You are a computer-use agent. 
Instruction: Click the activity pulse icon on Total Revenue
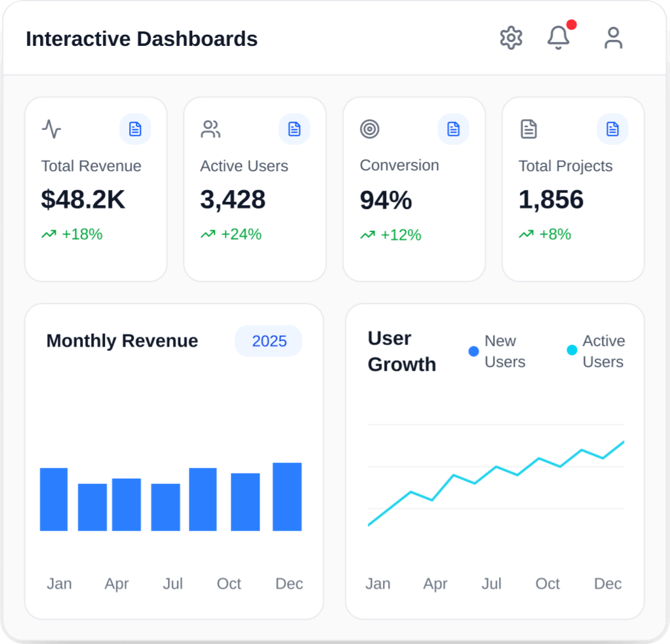pyautogui.click(x=51, y=129)
